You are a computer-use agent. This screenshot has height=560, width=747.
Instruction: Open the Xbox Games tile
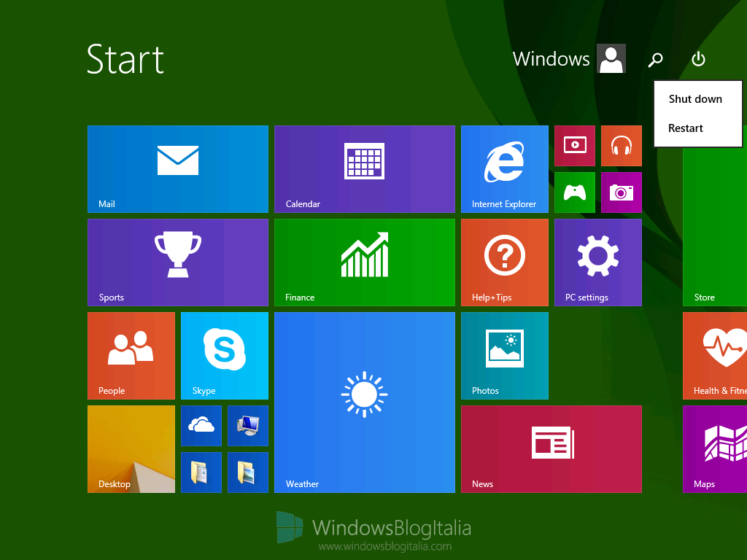(x=575, y=192)
